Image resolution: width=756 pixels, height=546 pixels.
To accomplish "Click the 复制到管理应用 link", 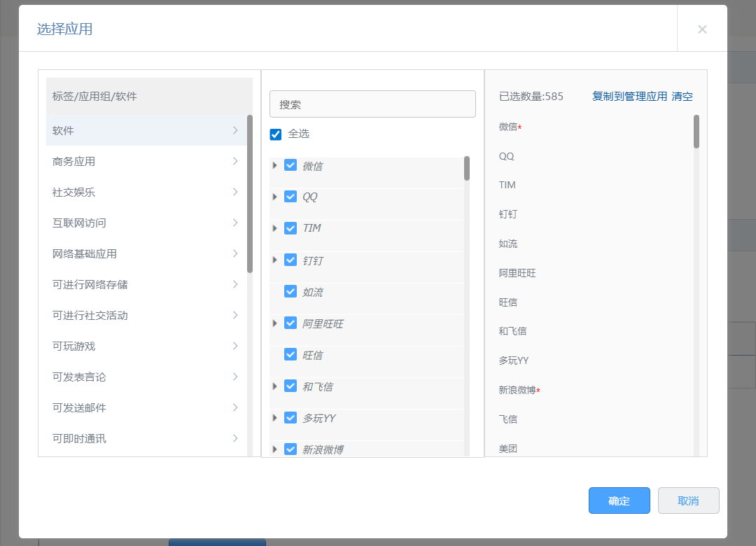I will 622,97.
